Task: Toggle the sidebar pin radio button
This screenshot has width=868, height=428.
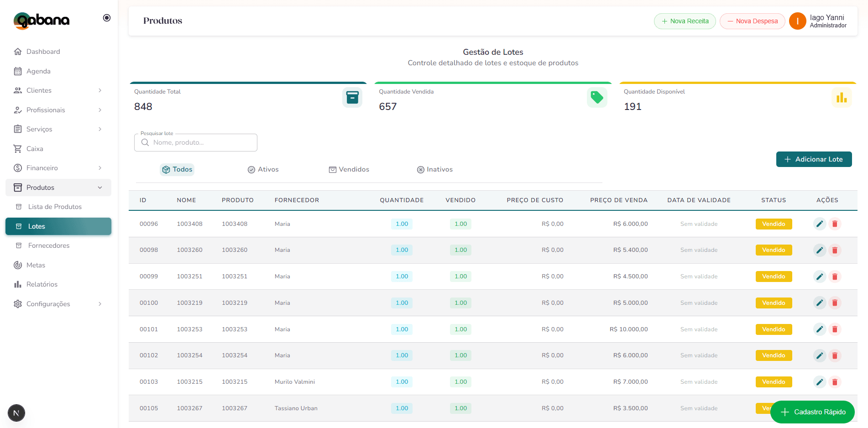Action: 107,18
